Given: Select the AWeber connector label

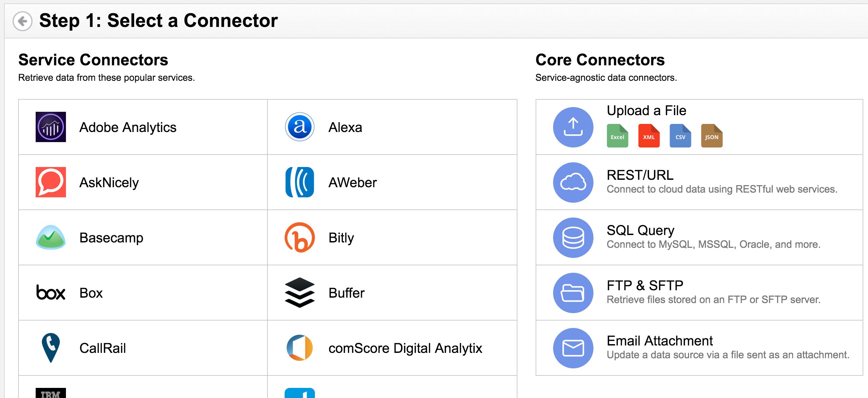Looking at the screenshot, I should [x=353, y=183].
